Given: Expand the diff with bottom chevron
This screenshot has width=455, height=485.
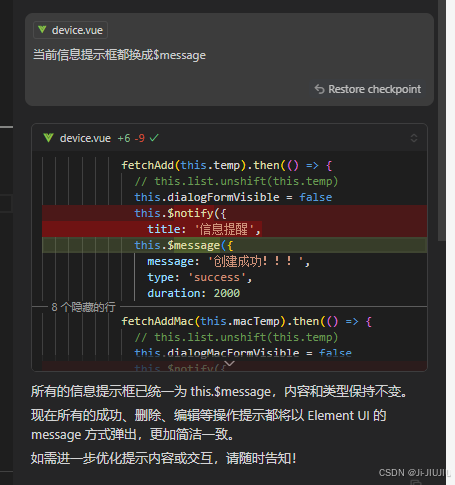Looking at the screenshot, I should (x=229, y=363).
